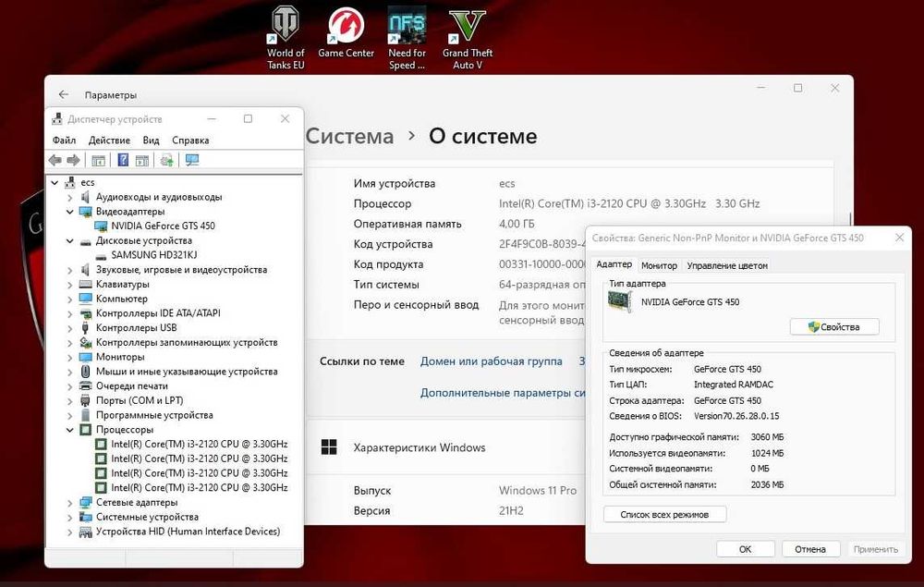Confirm the adapter dialog with ОК
This screenshot has width=924, height=587.
[746, 549]
